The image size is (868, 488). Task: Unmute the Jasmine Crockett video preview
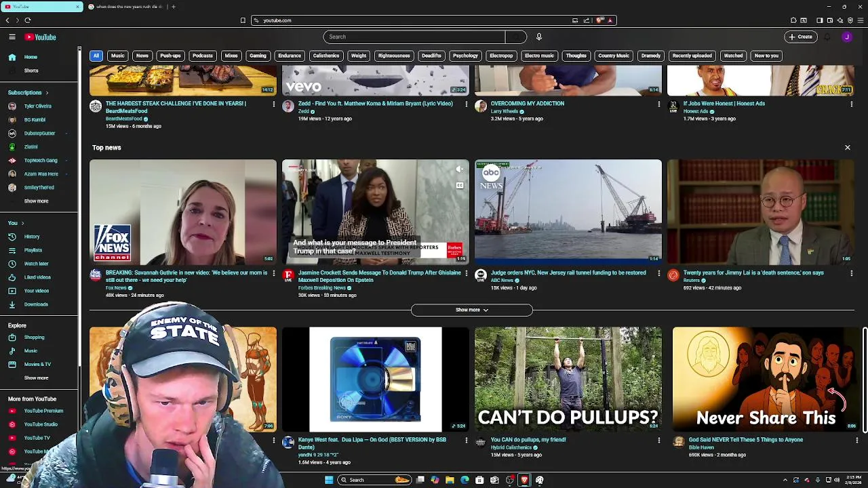point(460,169)
